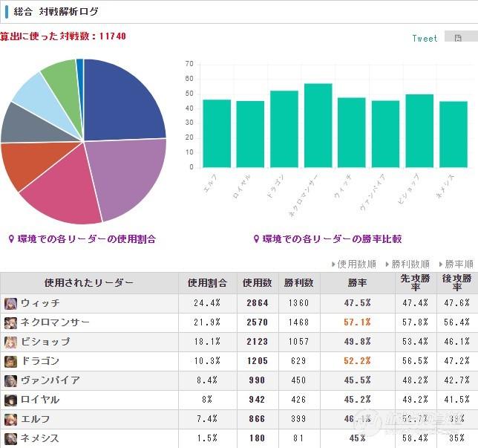478x448 pixels.
Task: Click the ネクロマンサー bar in win-rate chart
Action: point(318,126)
